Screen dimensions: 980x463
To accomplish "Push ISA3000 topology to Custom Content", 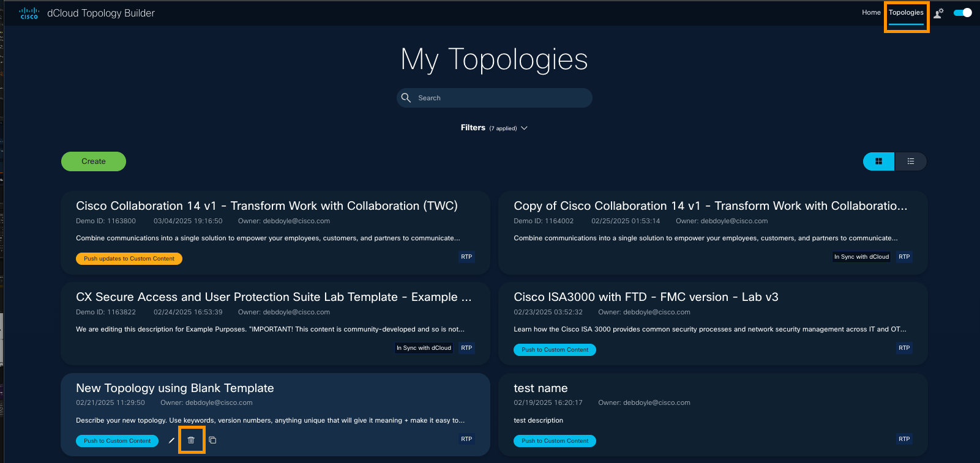I will click(x=555, y=350).
